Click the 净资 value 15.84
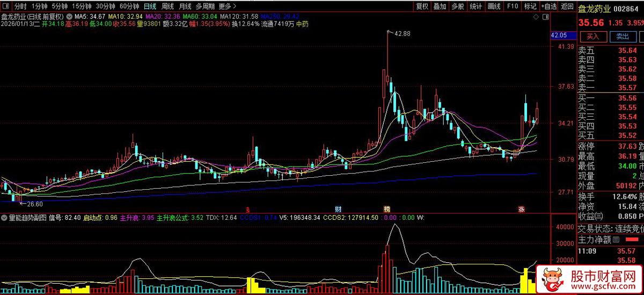 627,206
